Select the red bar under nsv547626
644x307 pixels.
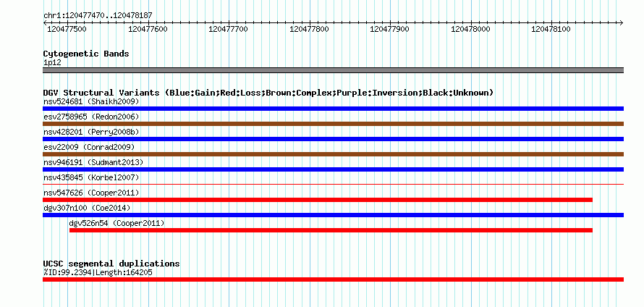(x=318, y=200)
